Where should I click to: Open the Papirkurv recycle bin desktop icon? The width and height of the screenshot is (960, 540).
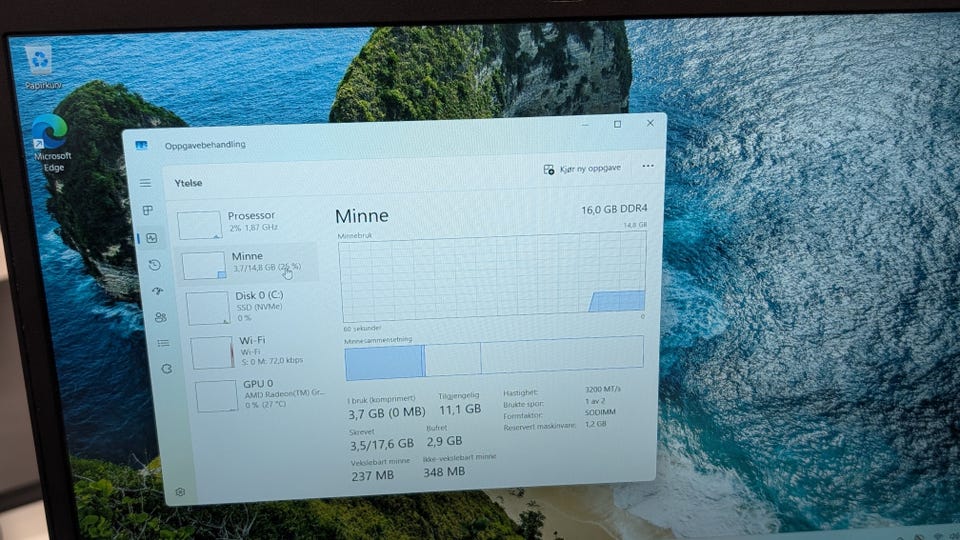click(42, 67)
